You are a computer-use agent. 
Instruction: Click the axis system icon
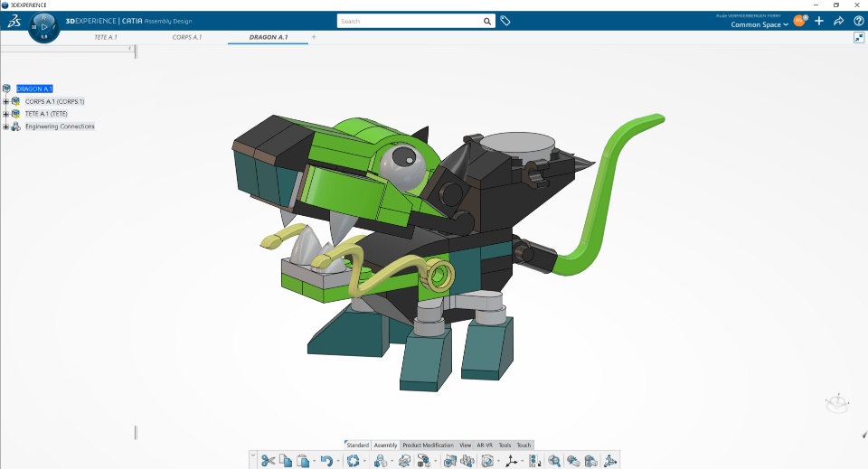pos(511,461)
